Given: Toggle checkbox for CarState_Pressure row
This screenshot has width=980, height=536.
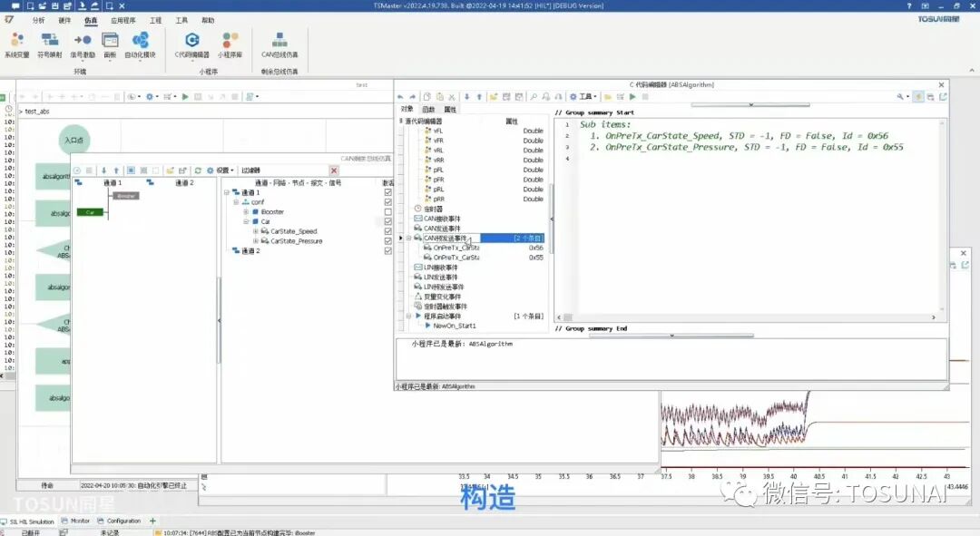Looking at the screenshot, I should (x=388, y=240).
